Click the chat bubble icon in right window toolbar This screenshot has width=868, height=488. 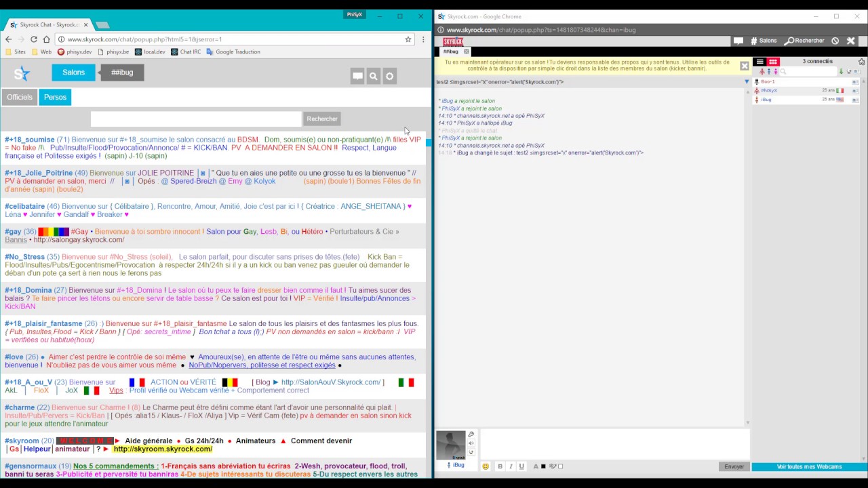738,41
